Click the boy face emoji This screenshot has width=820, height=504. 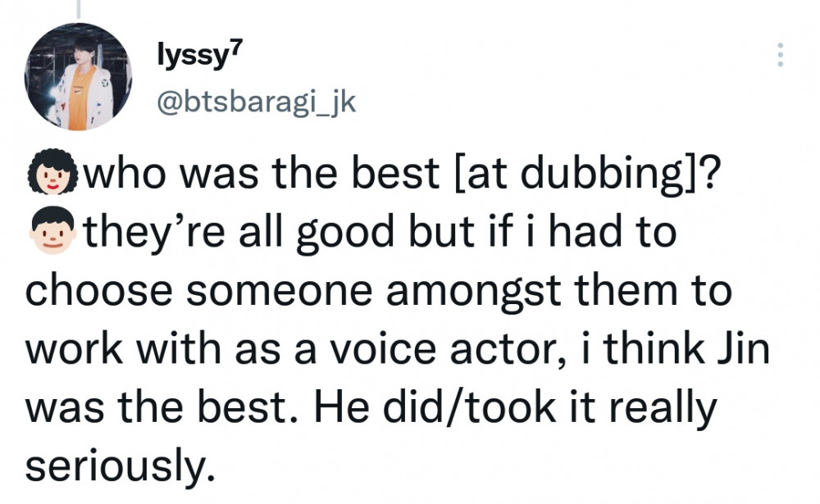click(x=52, y=230)
